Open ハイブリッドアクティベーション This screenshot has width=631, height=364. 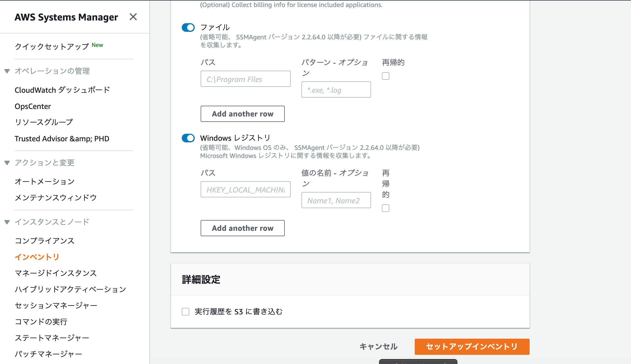70,289
